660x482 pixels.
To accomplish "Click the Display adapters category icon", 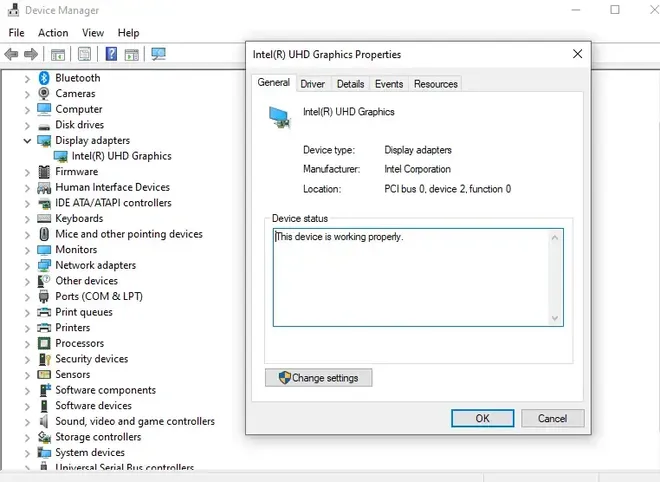I will tap(44, 141).
